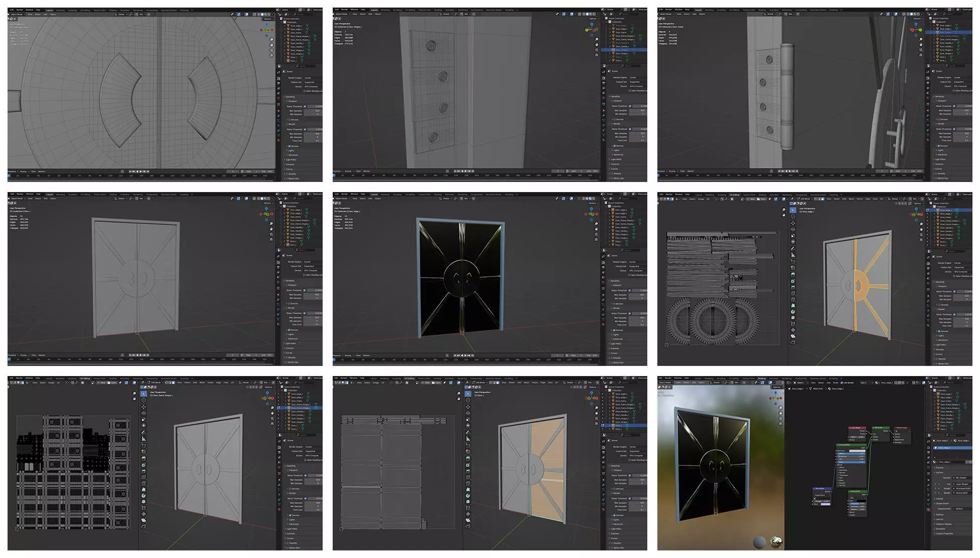Screen dimensions: 980x558
Task: Click the Base Color swatch on the Principled BSDF node
Action: tap(856, 451)
